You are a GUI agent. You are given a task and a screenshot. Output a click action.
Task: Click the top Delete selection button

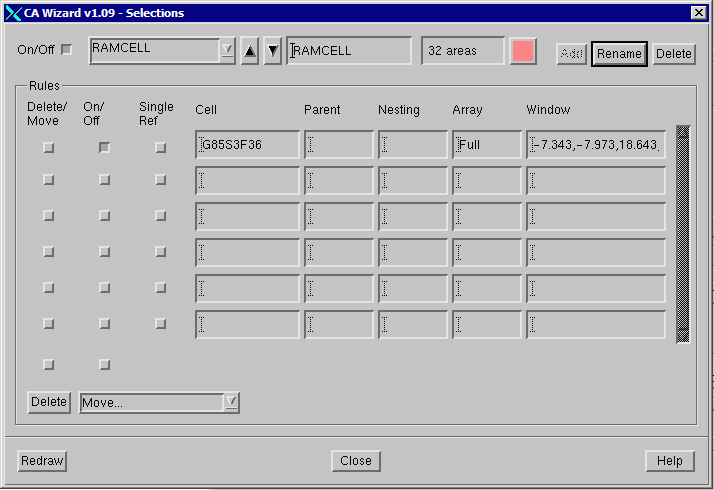tap(674, 54)
